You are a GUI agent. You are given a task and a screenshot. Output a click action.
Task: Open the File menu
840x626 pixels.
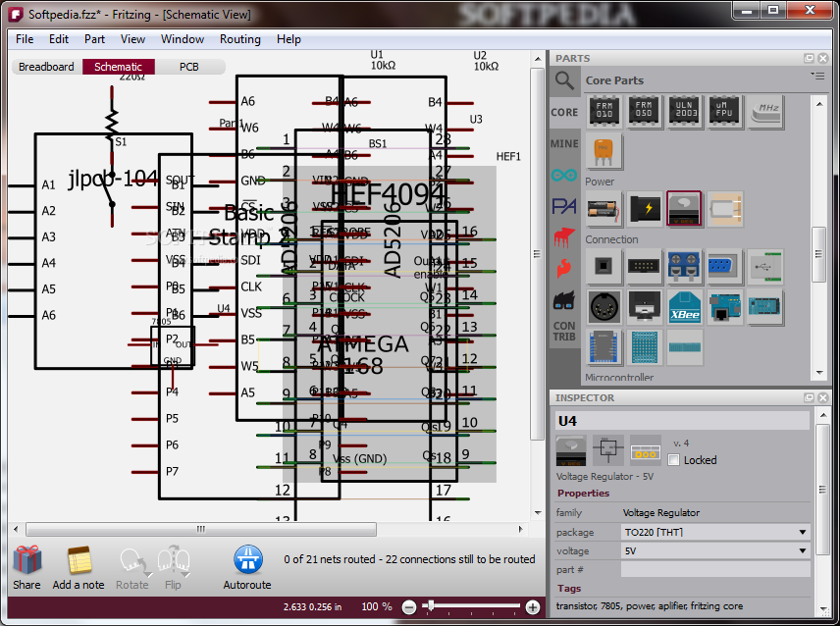click(x=25, y=39)
